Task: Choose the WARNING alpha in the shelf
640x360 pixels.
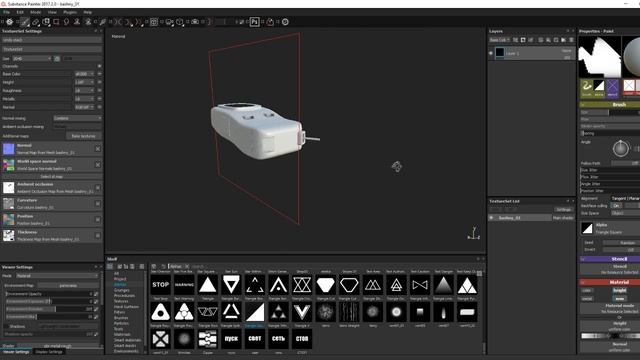Action: pos(184,285)
